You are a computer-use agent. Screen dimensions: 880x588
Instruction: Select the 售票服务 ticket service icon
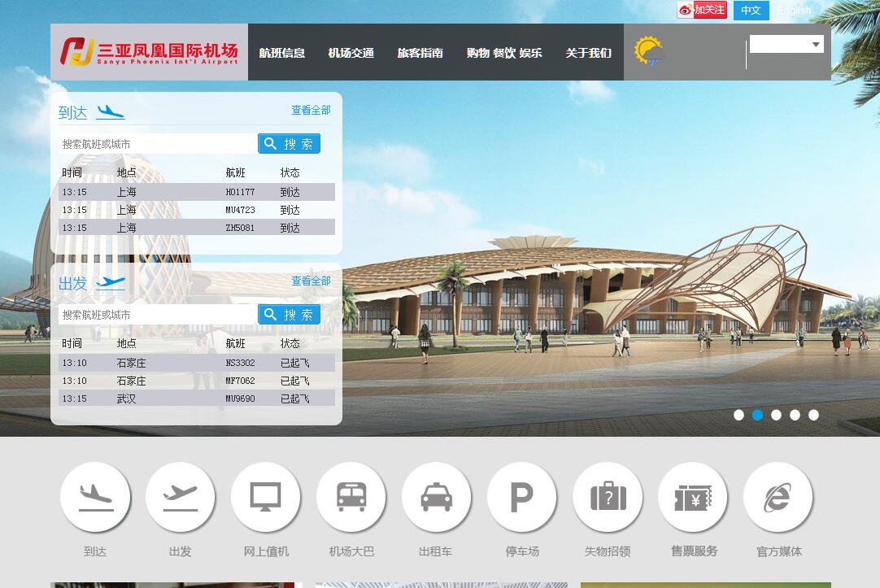(693, 497)
